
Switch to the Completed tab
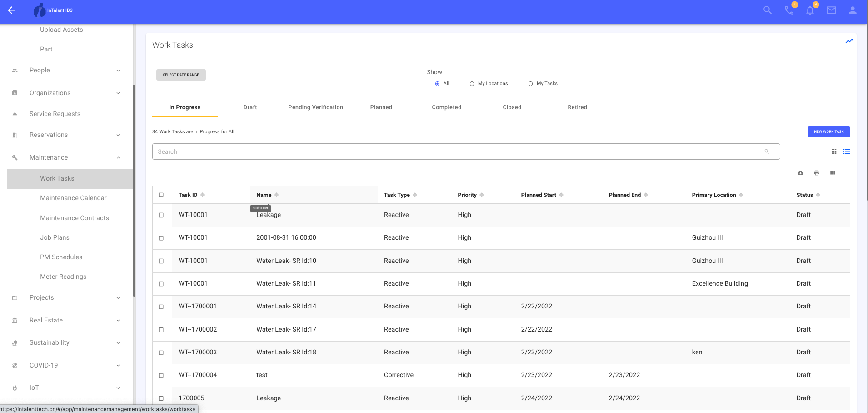click(446, 107)
